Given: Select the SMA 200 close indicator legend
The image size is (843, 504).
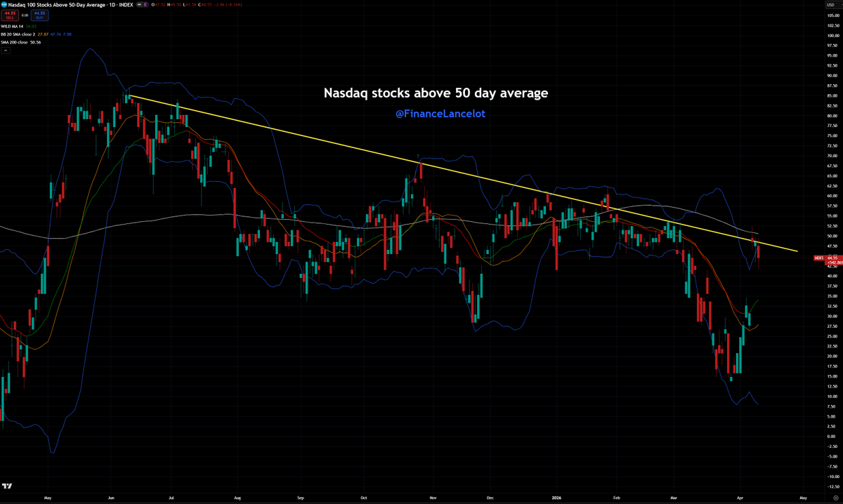Looking at the screenshot, I should (14, 42).
